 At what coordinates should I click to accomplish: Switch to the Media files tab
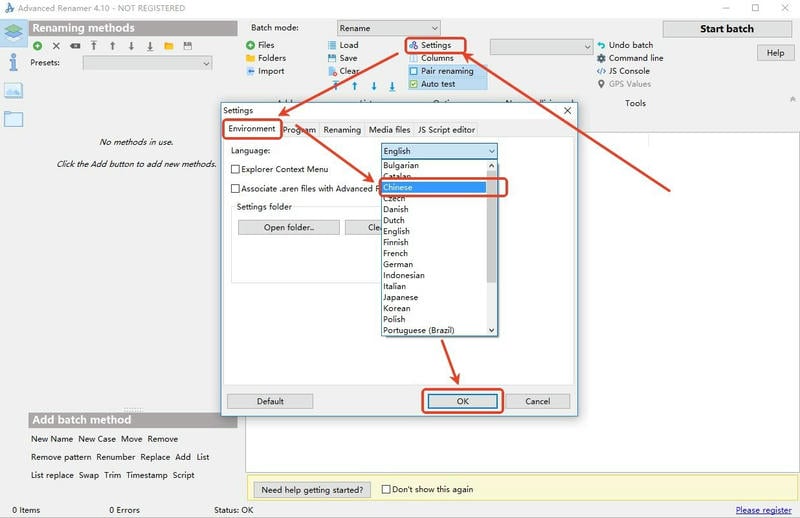(389, 130)
